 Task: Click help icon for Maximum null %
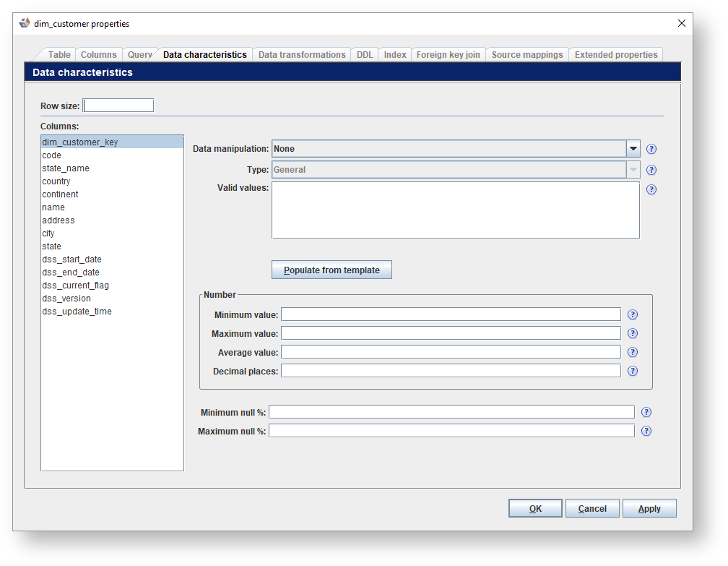[x=646, y=431]
